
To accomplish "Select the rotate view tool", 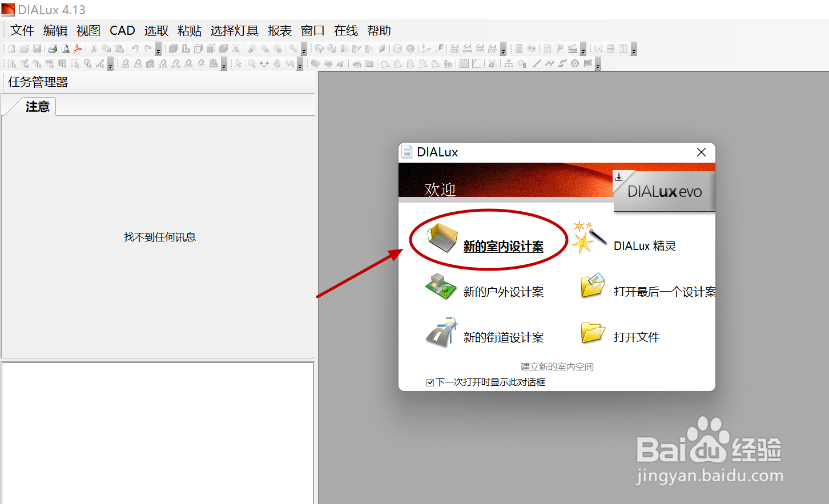I will coord(264,63).
